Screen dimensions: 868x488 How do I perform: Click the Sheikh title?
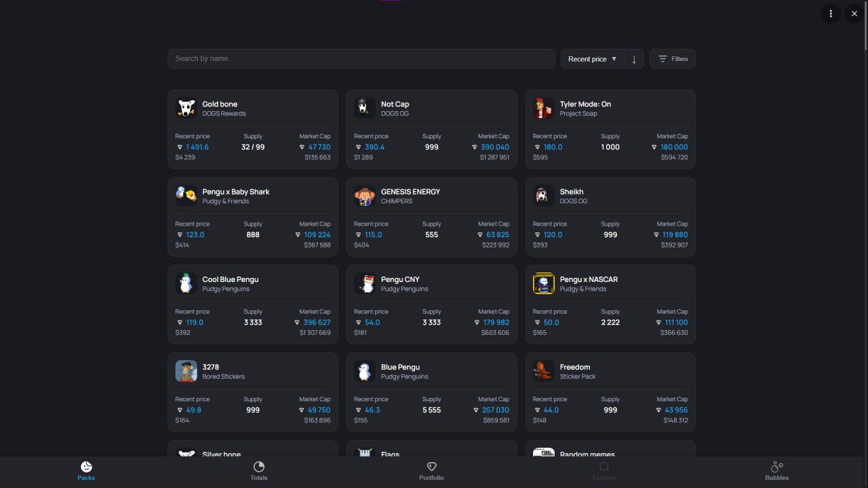click(x=572, y=192)
